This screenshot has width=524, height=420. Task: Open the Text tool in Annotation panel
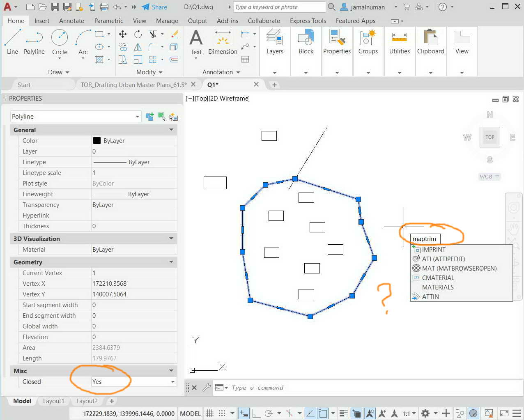click(x=196, y=40)
